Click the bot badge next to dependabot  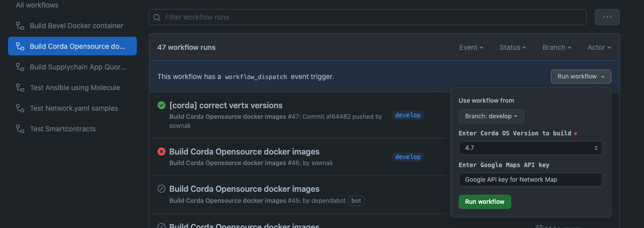pos(356,200)
